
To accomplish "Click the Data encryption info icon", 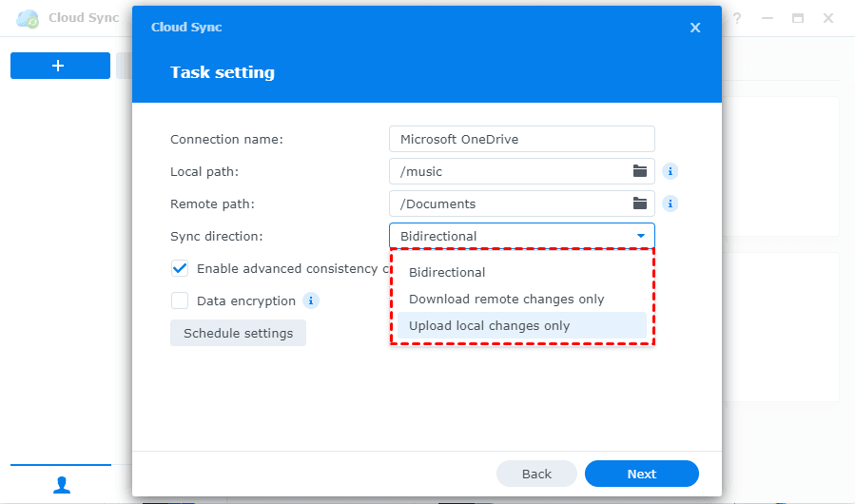I will (311, 300).
